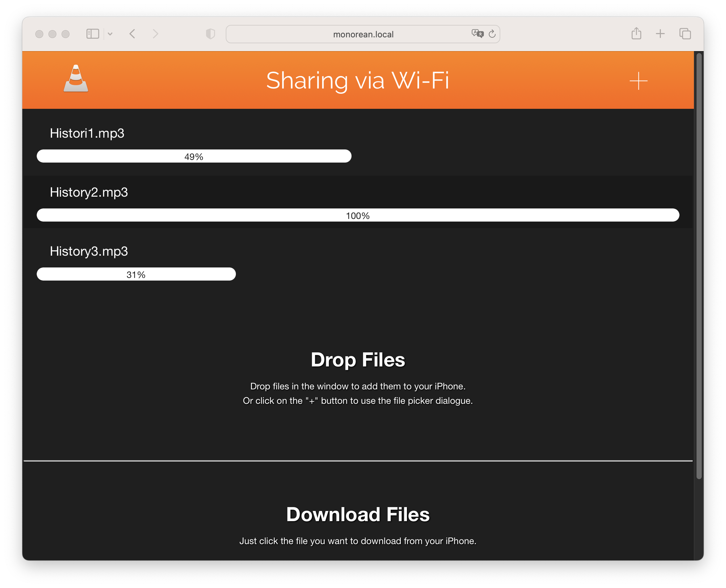The width and height of the screenshot is (726, 588).
Task: Click the Drop Files heading area
Action: click(357, 360)
